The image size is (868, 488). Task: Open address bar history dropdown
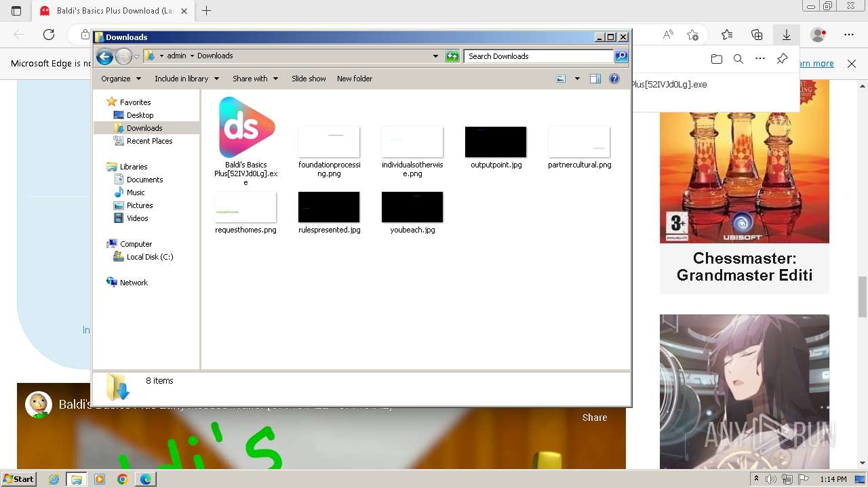pos(435,56)
